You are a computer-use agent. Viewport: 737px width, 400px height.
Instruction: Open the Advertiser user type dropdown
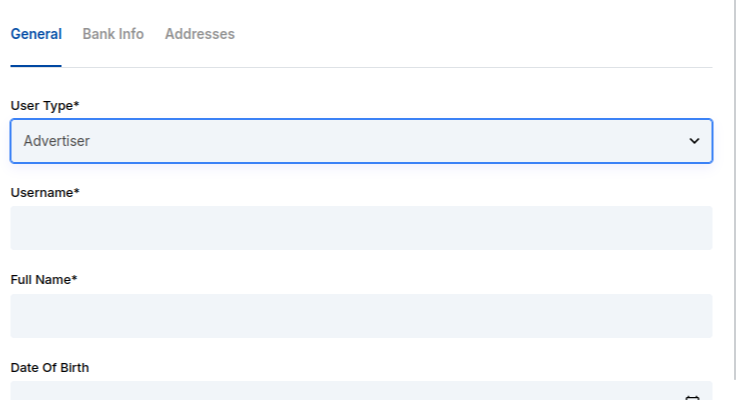[361, 141]
